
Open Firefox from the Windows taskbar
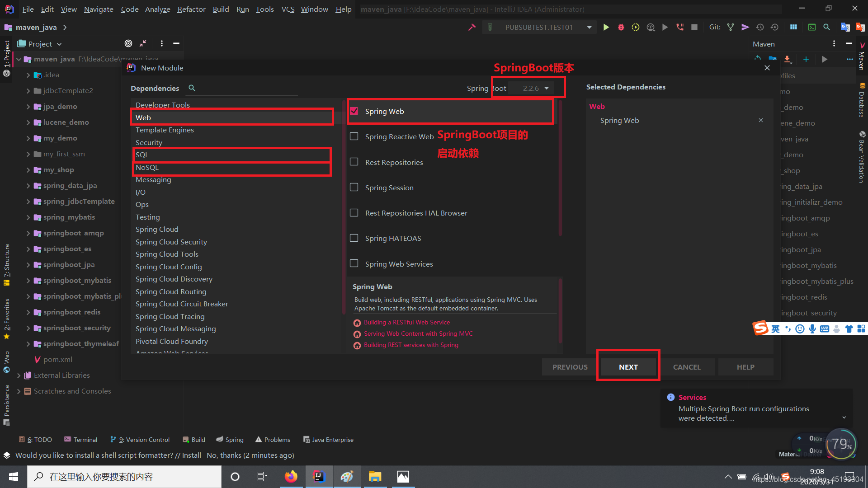[291, 476]
